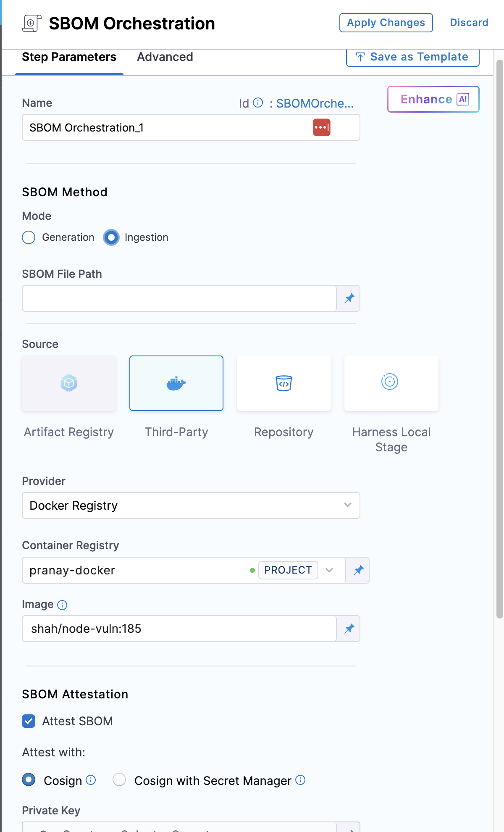Click into the SBOM File Path field
The image size is (504, 832).
click(179, 298)
